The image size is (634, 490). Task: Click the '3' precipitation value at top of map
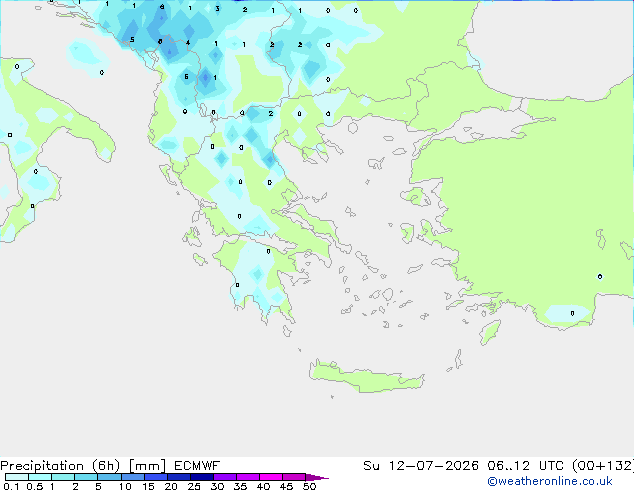tap(217, 8)
